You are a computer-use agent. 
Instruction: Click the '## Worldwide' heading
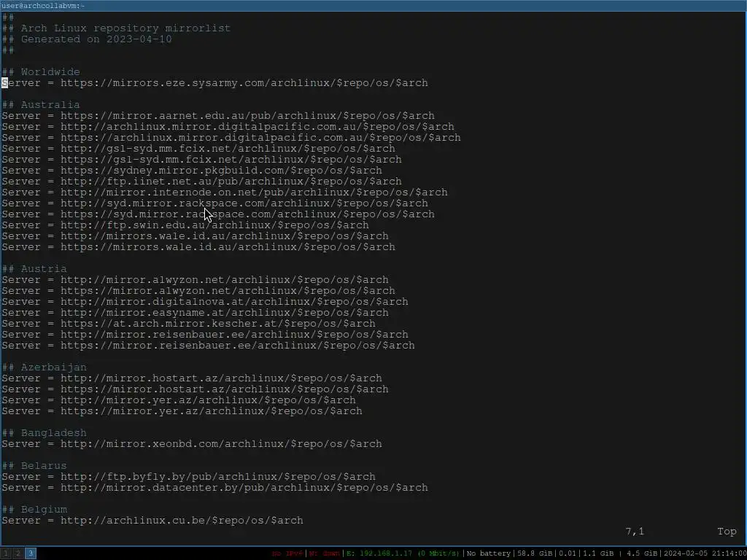pyautogui.click(x=41, y=72)
